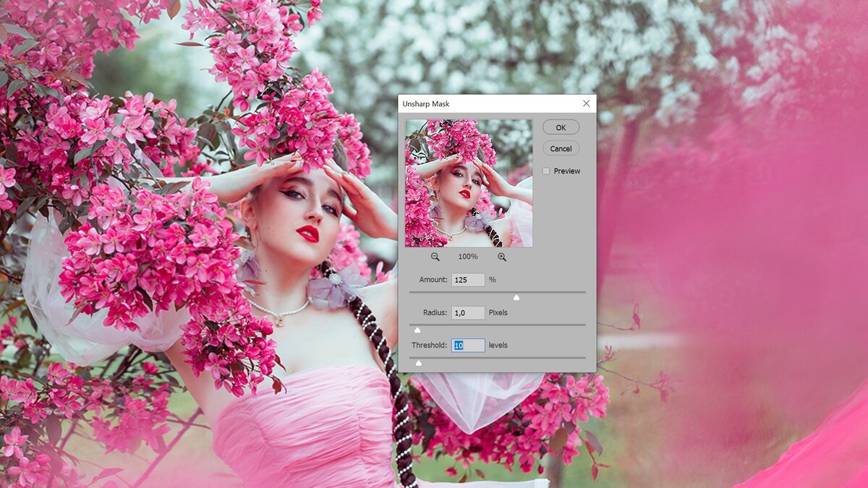This screenshot has height=488, width=868.
Task: Click the Radius value field
Action: [x=468, y=313]
